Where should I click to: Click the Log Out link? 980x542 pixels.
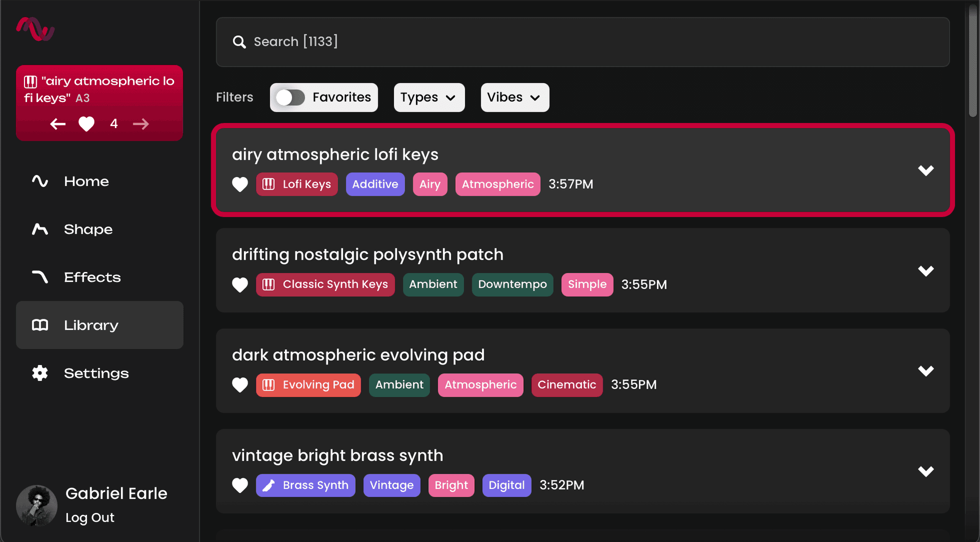click(89, 517)
